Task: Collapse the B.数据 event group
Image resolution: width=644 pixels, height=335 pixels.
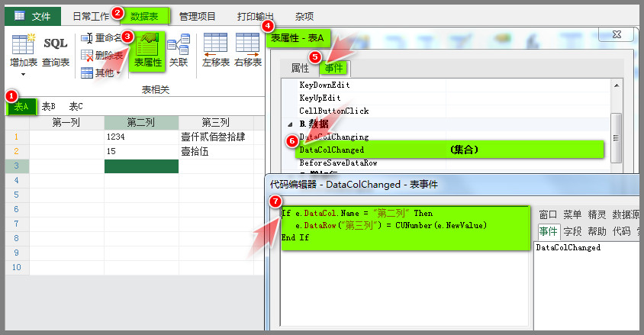Action: coord(291,124)
